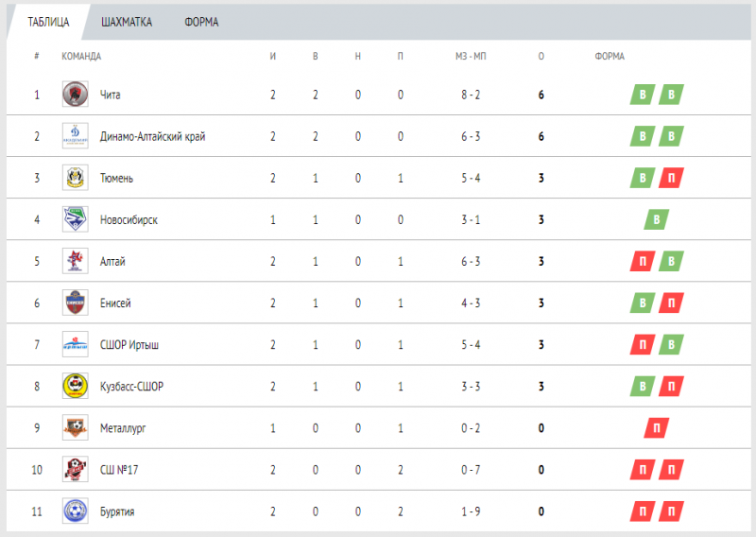Click the Кузбасс-СШОР team logo

point(75,386)
